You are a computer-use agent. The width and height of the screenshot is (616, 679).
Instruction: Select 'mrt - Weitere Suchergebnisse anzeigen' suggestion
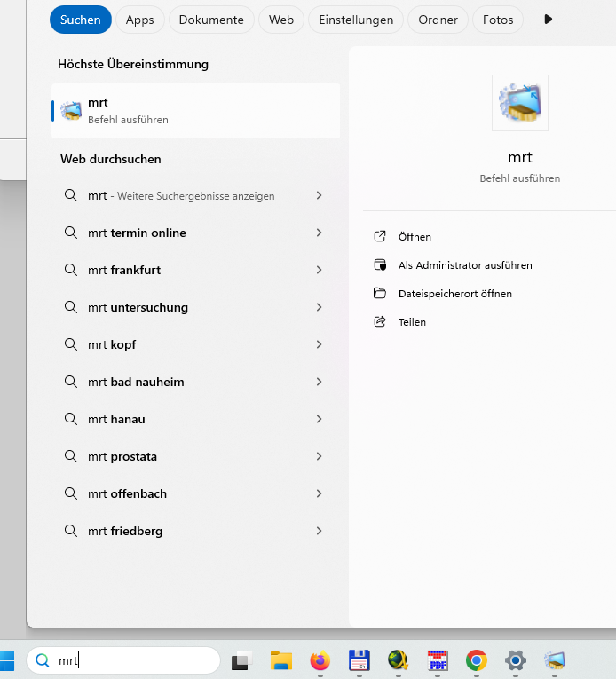[196, 196]
